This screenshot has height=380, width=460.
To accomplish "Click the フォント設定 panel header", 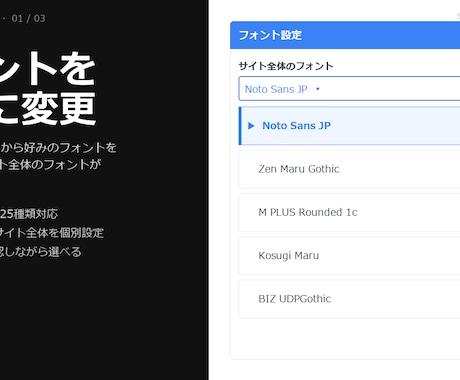I will click(x=345, y=35).
